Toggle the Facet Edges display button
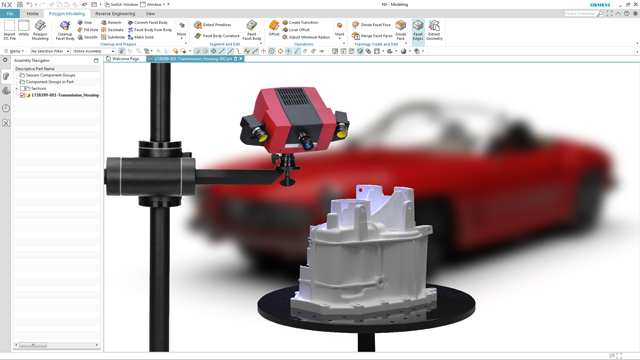Image resolution: width=640 pixels, height=360 pixels. (x=418, y=30)
